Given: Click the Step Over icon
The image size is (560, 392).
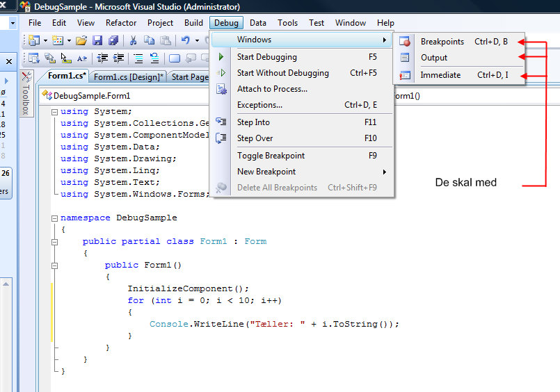Looking at the screenshot, I should tap(221, 138).
